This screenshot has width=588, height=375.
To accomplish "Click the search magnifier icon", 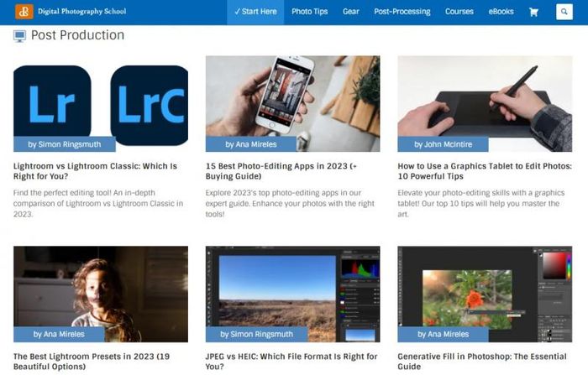I will point(564,12).
